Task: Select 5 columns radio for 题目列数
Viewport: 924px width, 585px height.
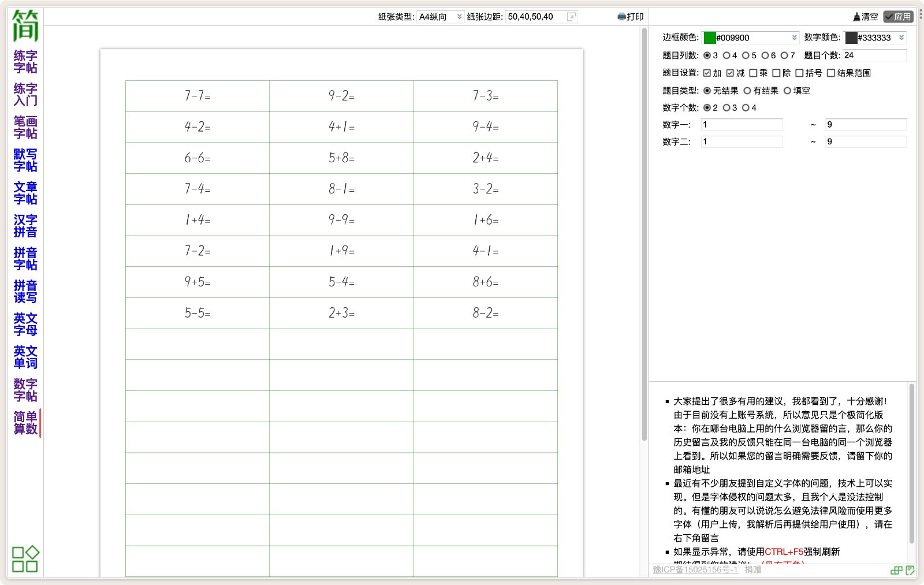Action: click(x=746, y=55)
